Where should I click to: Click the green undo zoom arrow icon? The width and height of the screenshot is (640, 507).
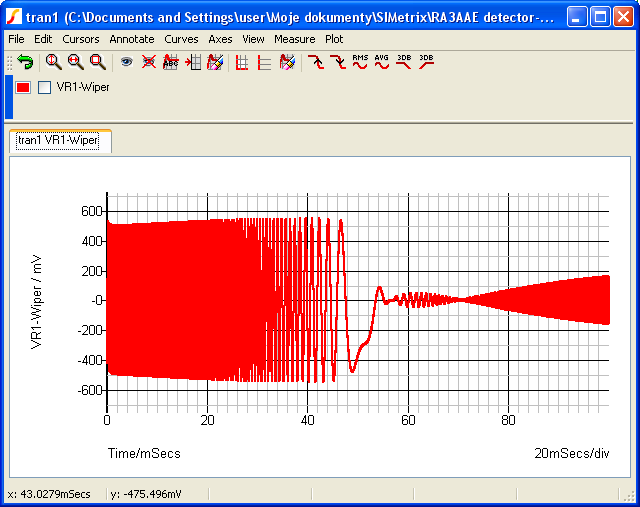[25, 62]
